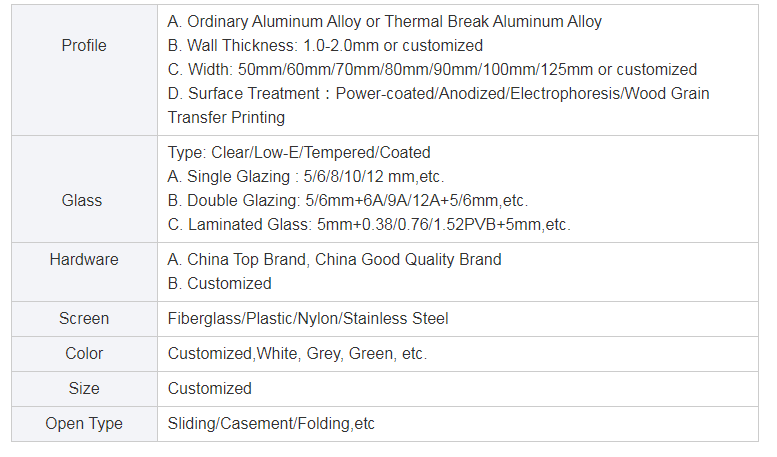Select the Type: Clear/Low-E/Tempered/Coated line

(x=299, y=153)
